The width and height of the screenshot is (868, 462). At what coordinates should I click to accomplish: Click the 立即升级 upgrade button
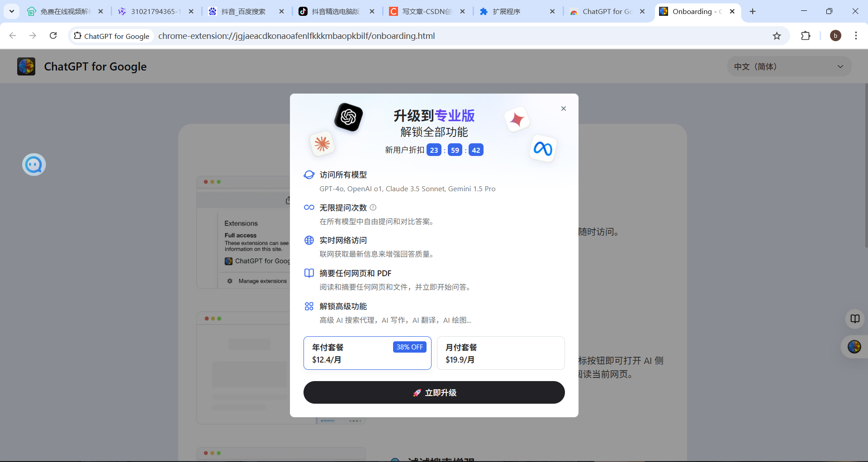[434, 392]
